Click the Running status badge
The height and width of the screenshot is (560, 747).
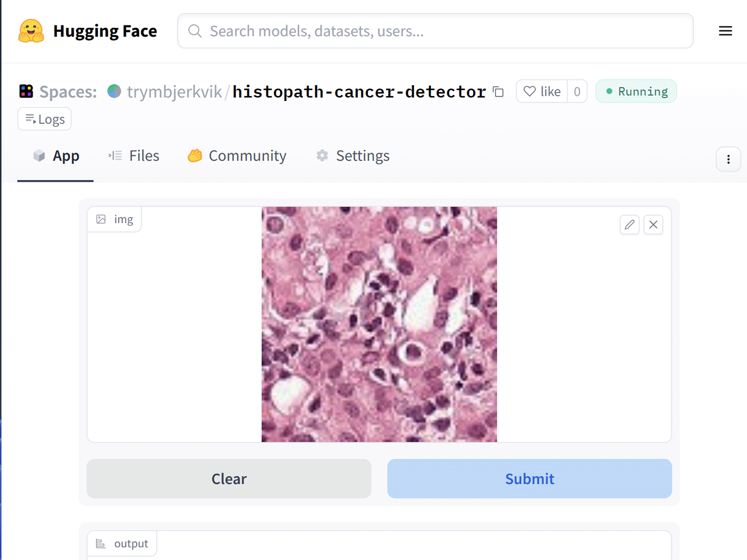tap(636, 91)
